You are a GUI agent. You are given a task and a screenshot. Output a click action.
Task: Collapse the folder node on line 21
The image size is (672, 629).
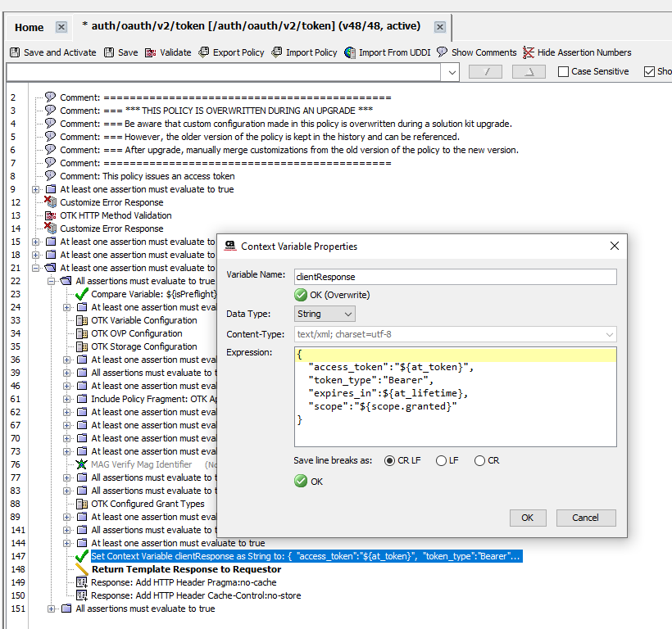coord(37,268)
